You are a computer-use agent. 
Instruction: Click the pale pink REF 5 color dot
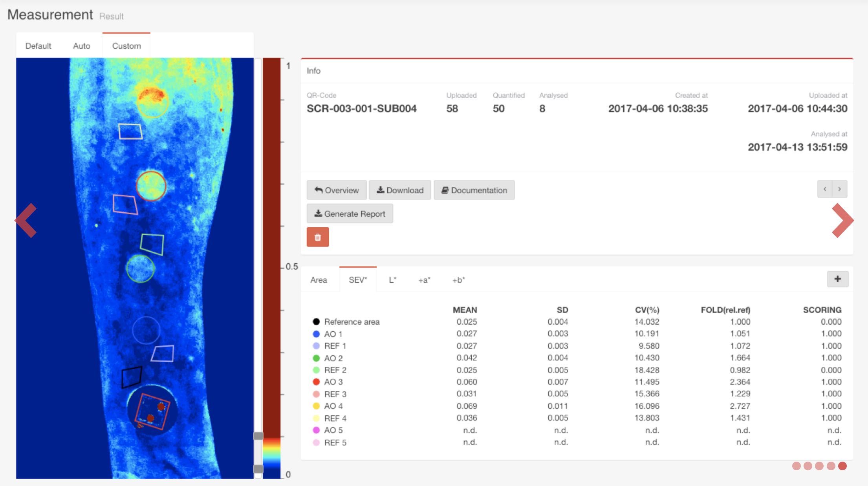[x=316, y=442]
